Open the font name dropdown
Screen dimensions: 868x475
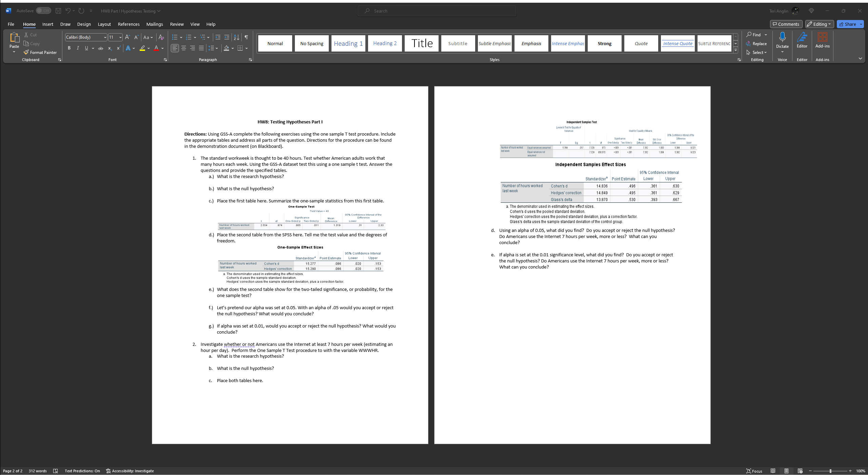point(105,37)
